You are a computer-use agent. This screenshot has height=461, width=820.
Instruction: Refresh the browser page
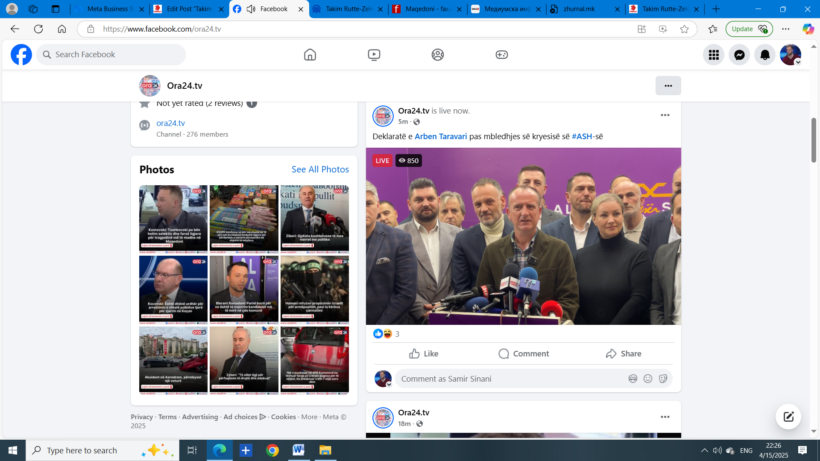tap(38, 29)
